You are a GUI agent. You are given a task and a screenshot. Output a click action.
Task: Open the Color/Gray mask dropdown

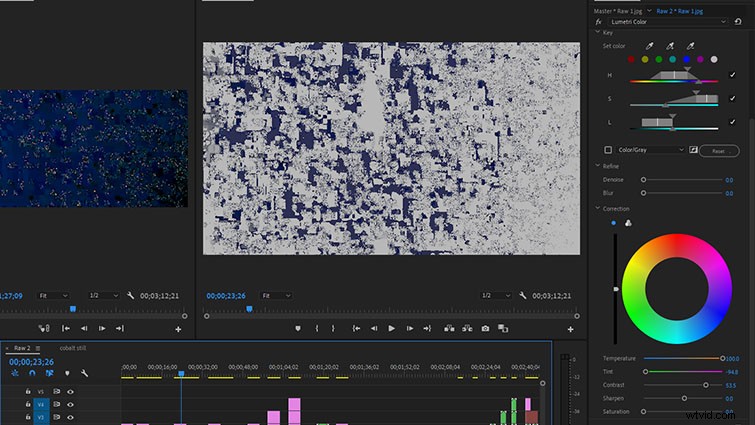coord(651,150)
